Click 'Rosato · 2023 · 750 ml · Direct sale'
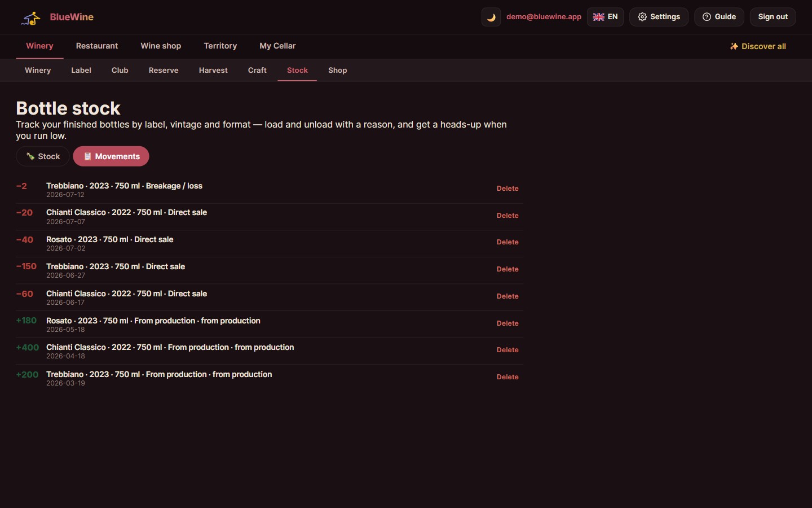 click(x=110, y=239)
